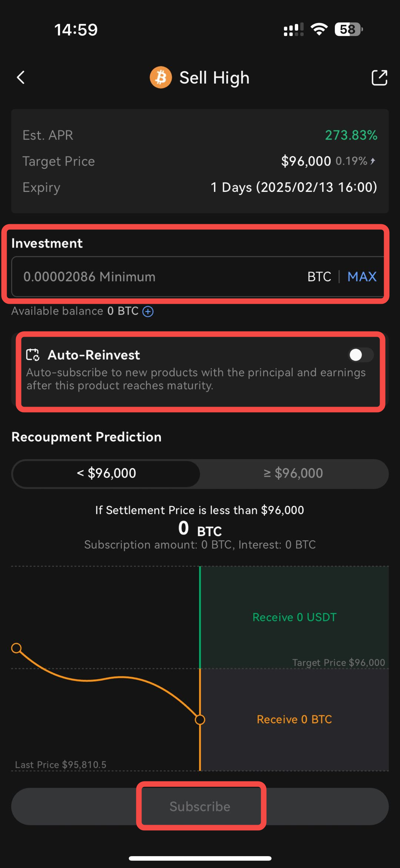Tap the orange settlement point on chart
The height and width of the screenshot is (868, 400).
click(200, 720)
